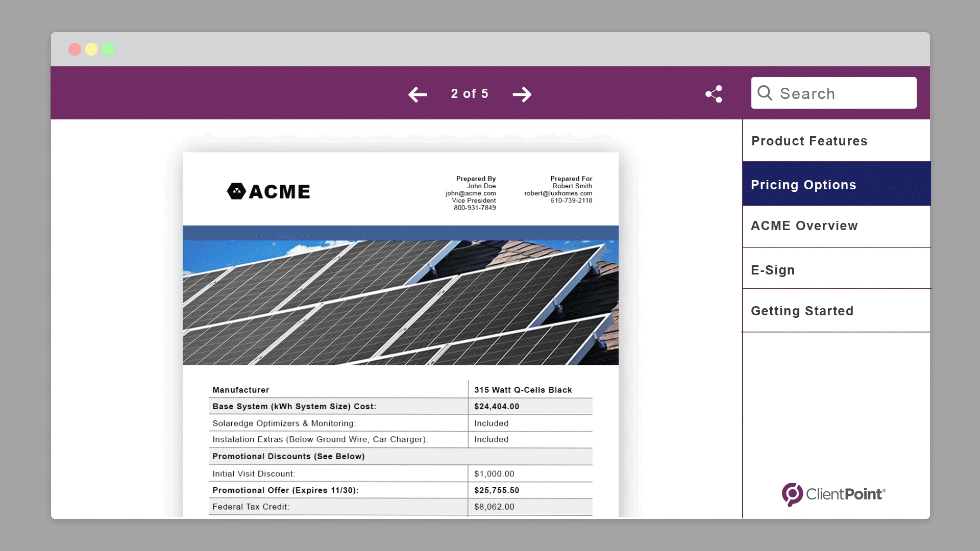Click john@acme.com email address
Viewport: 980px width, 551px height.
470,193
